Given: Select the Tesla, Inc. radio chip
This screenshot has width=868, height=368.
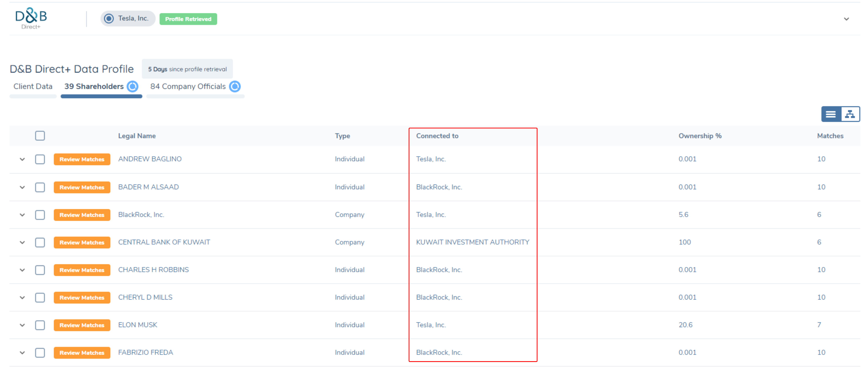Looking at the screenshot, I should click(128, 18).
